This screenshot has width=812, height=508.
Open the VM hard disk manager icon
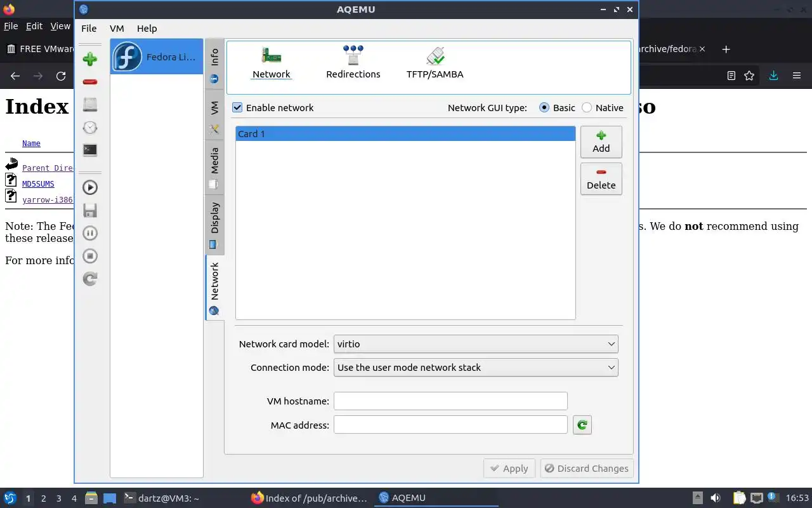point(90,105)
